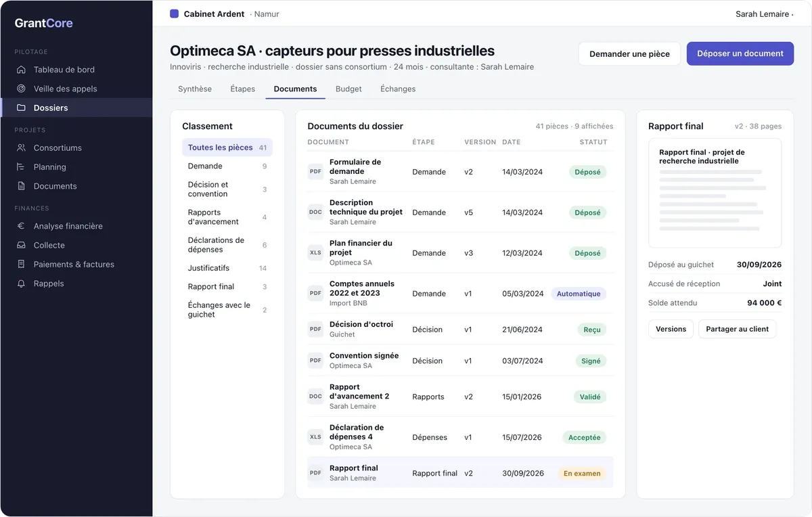
Task: Filter by Justificatifs category
Action: coord(227,268)
